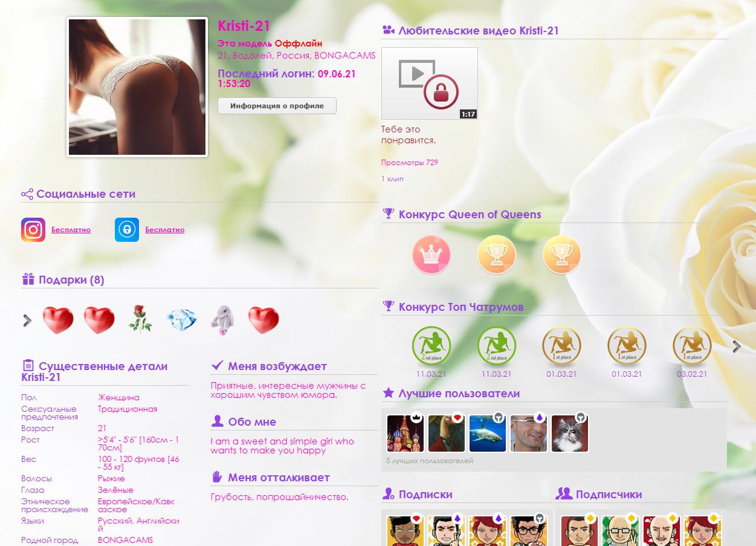Click the Рыжие hair value
This screenshot has height=546, width=756.
111,478
